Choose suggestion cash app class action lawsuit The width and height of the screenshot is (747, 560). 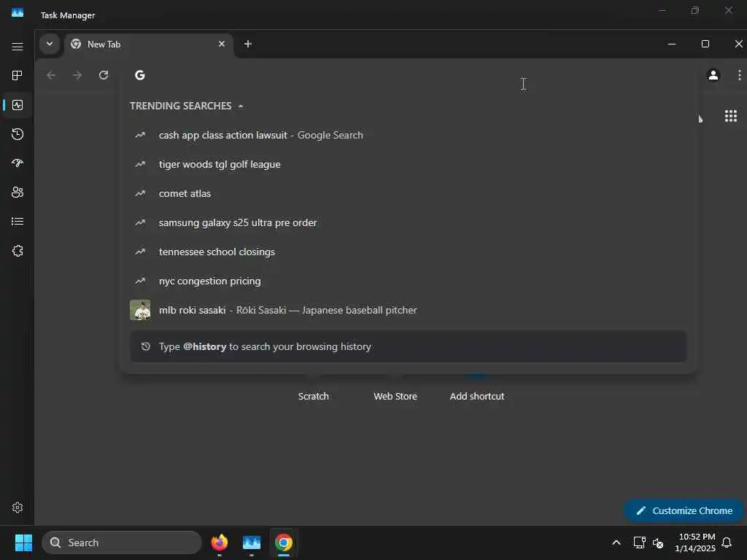point(409,135)
